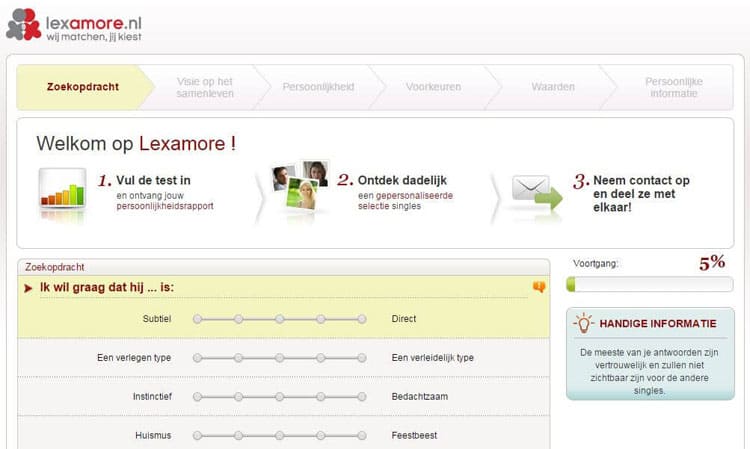
Task: Click the 'Feestbeest' label
Action: click(414, 436)
